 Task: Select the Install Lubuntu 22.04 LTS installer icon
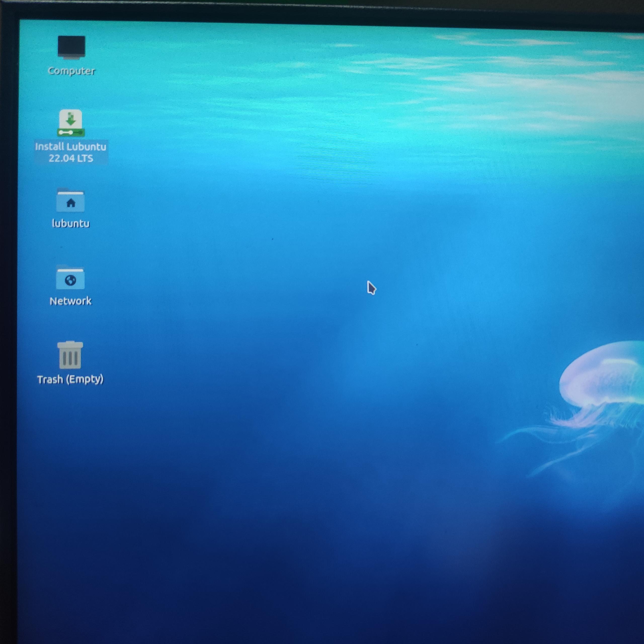coord(71,123)
